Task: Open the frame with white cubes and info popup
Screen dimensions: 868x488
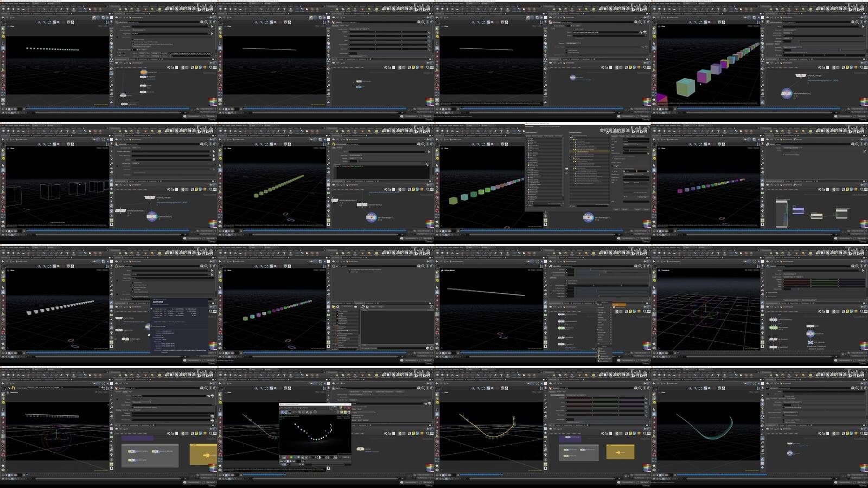Action: pos(108,305)
